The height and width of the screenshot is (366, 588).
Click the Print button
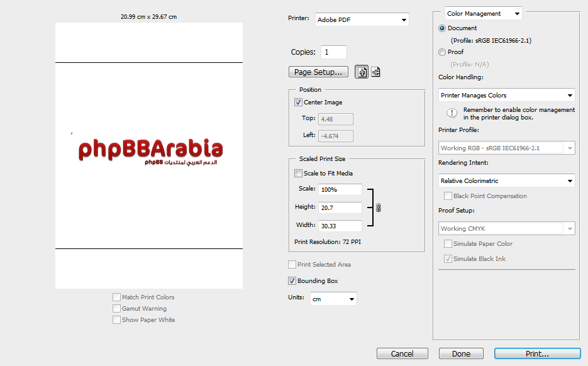pyautogui.click(x=537, y=353)
